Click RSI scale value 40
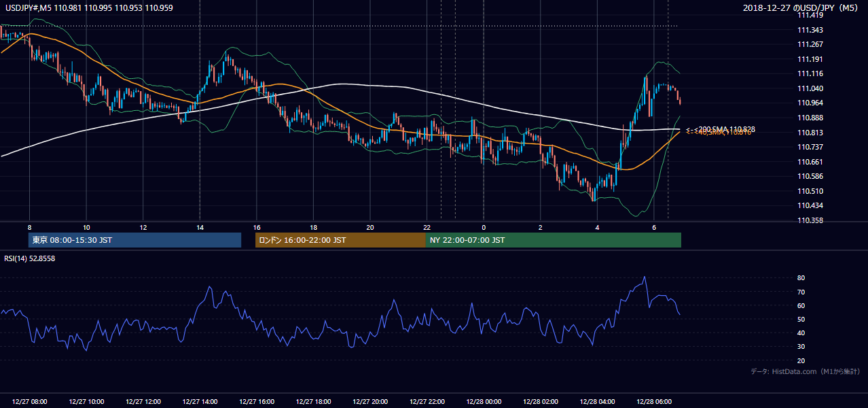The width and height of the screenshot is (868, 408). 801,333
